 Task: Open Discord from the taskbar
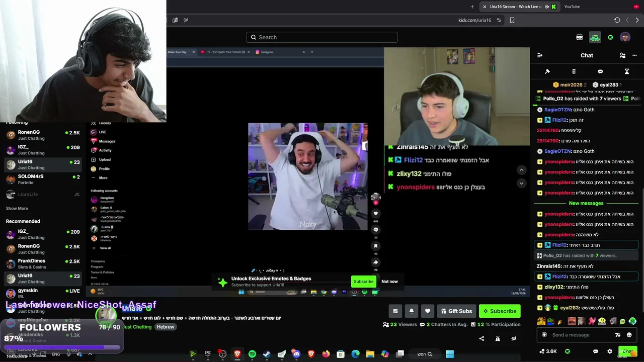(x=296, y=354)
